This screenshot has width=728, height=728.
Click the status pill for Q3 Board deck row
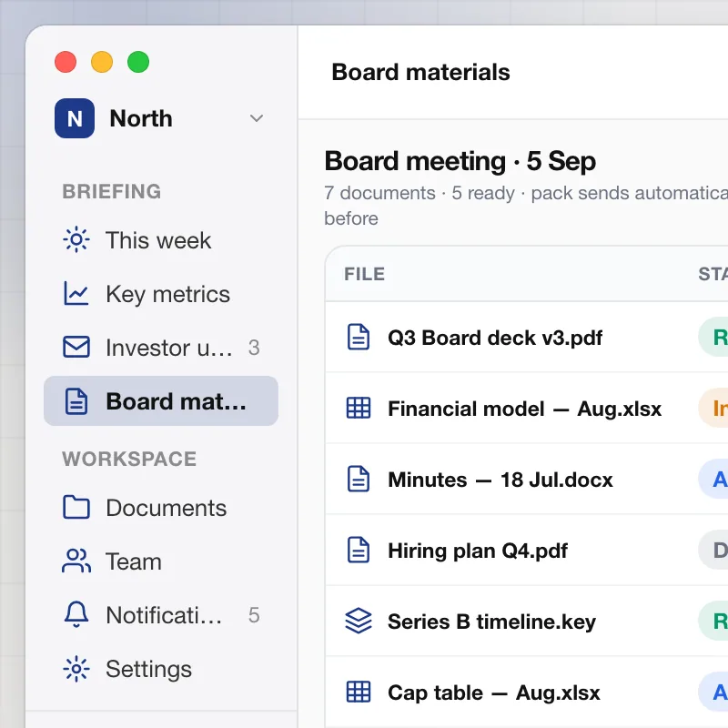(713, 337)
